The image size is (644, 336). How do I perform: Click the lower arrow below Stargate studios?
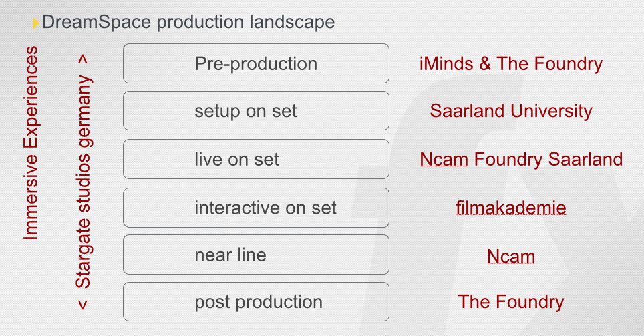pos(84,305)
